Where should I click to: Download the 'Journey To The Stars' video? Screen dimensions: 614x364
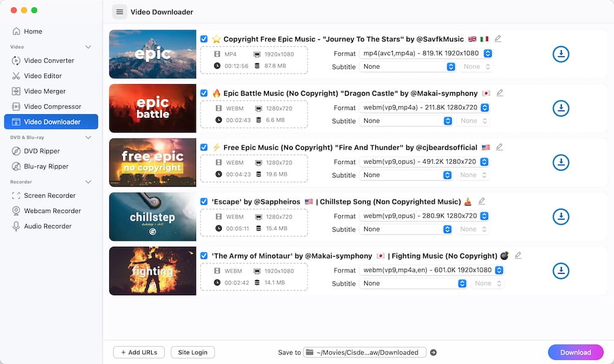pos(561,54)
